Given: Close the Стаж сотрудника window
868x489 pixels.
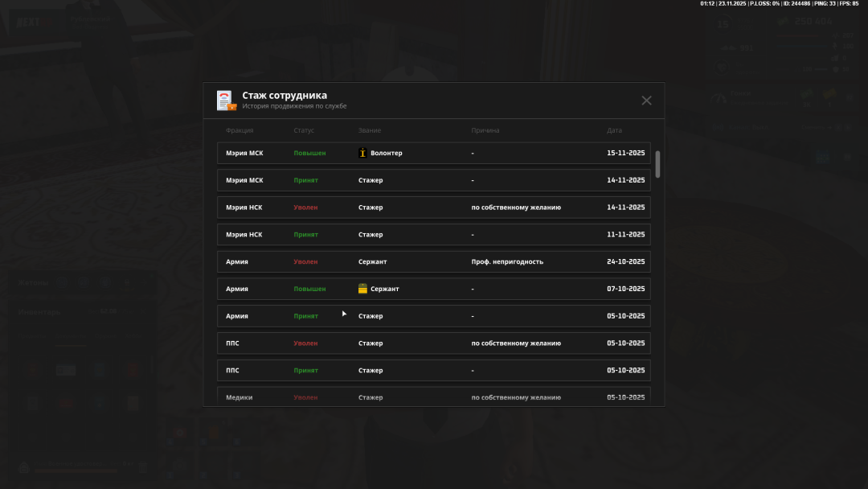Looking at the screenshot, I should [646, 101].
